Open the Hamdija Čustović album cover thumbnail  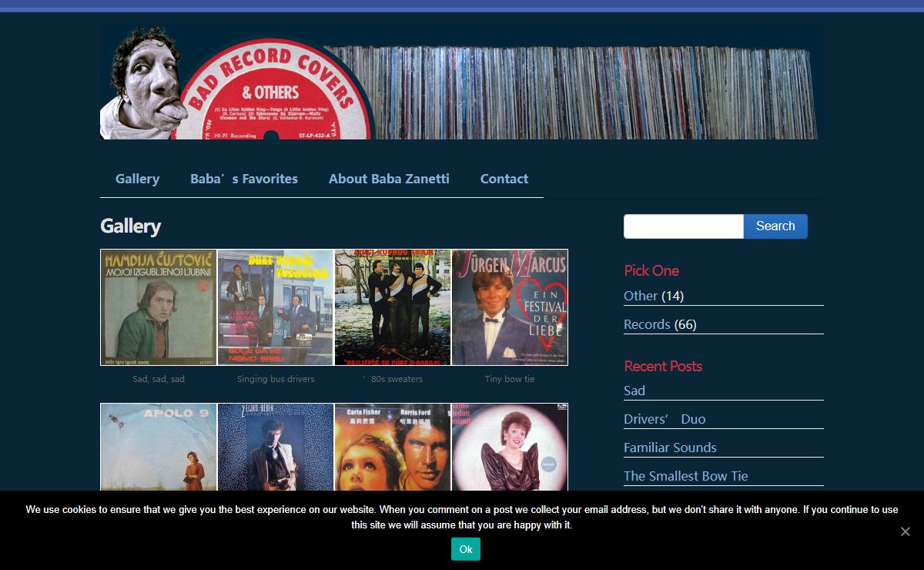159,307
